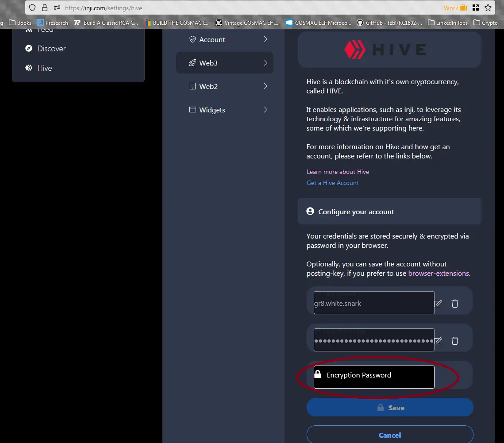Open Get a Hive Account link
Image resolution: width=504 pixels, height=443 pixels.
[x=333, y=183]
